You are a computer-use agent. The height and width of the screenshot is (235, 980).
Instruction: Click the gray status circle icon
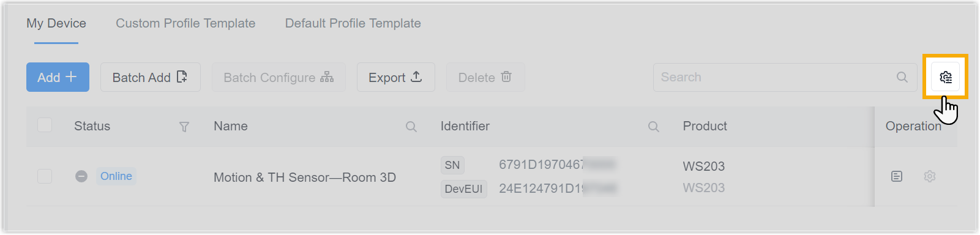(x=81, y=176)
